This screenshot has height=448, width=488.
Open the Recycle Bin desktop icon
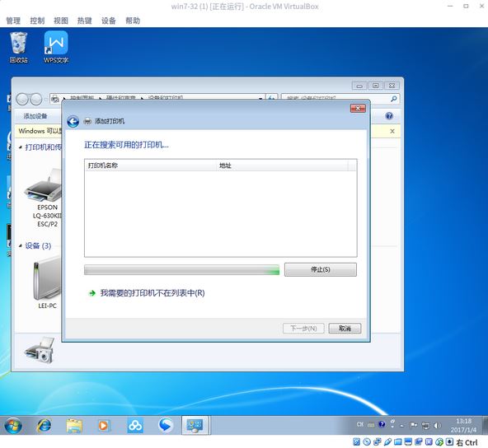(x=18, y=47)
